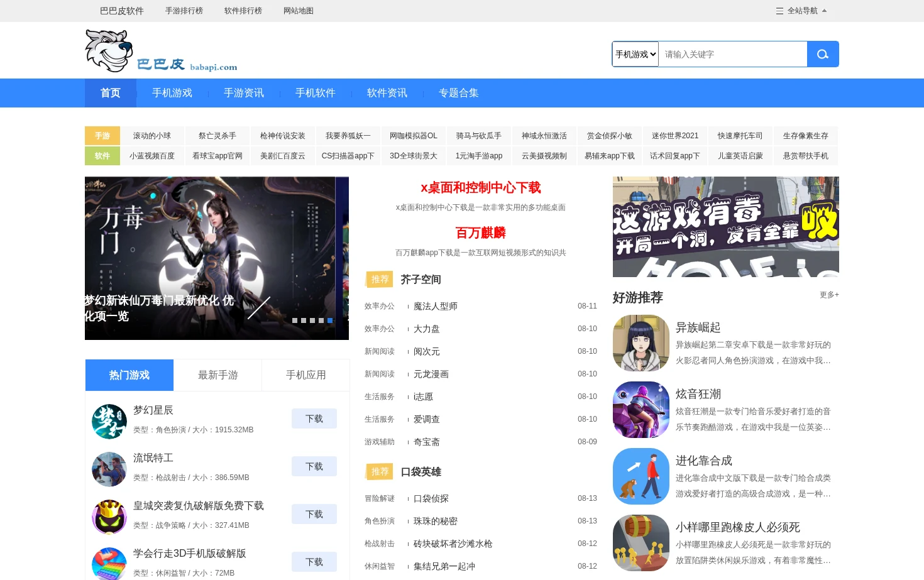Open 口袋英雄 recommended entry
This screenshot has height=580, width=924.
(421, 472)
